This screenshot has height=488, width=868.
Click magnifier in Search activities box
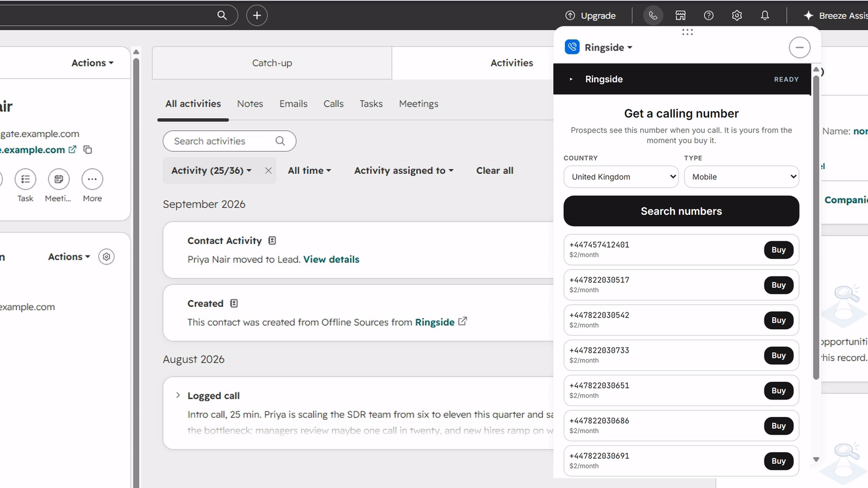(x=280, y=141)
